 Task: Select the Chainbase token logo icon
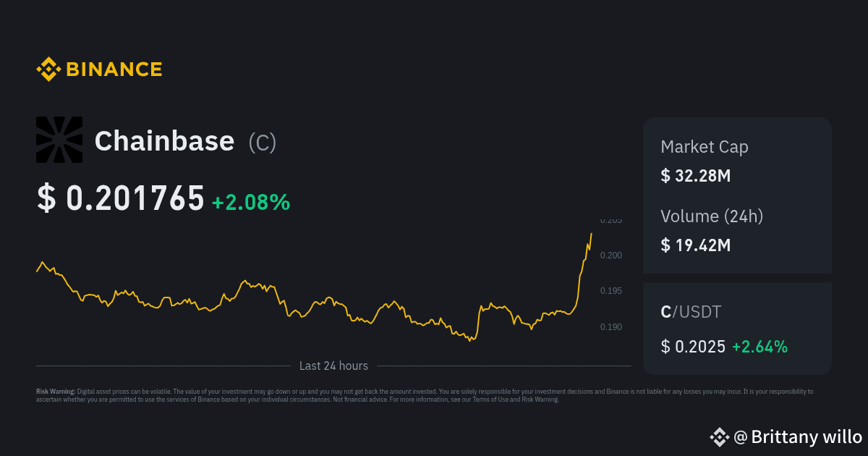59,140
